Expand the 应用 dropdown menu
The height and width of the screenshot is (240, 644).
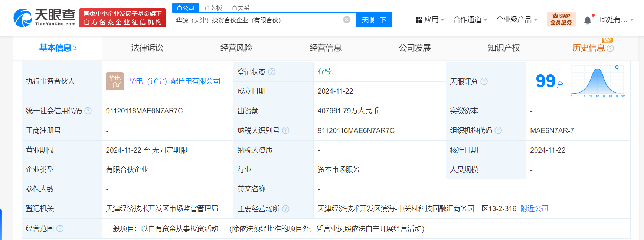tap(430, 20)
